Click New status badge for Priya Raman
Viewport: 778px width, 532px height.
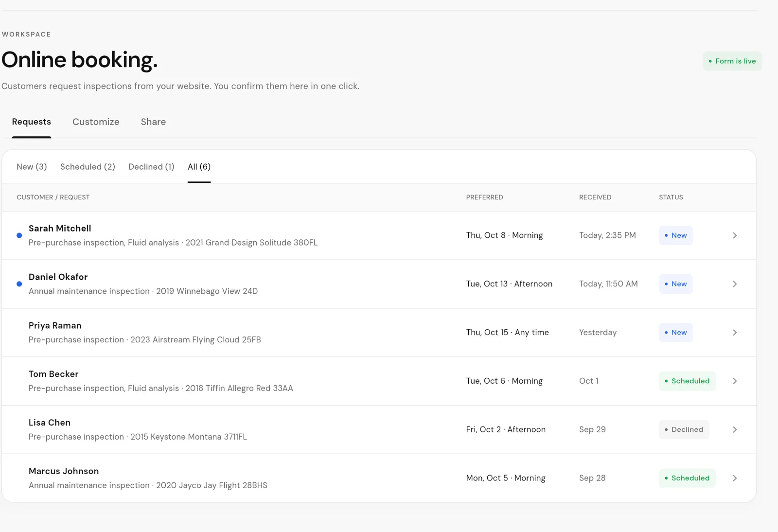(676, 333)
